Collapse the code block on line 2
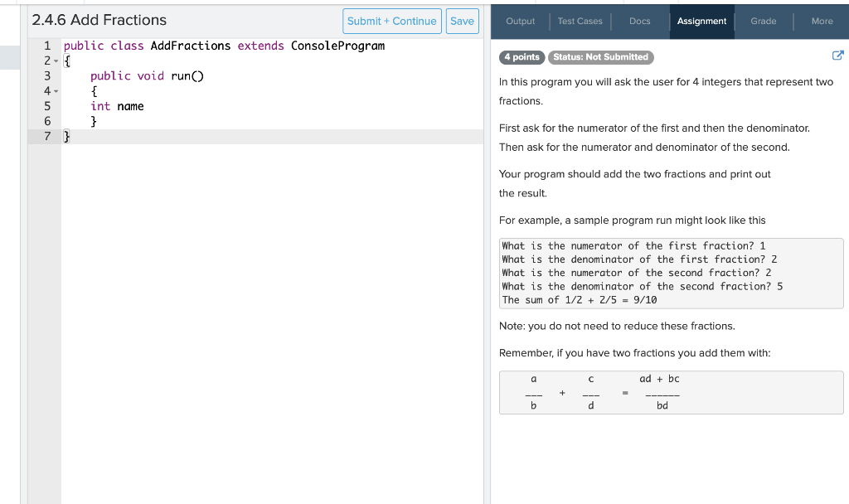This screenshot has width=849, height=504. [58, 61]
